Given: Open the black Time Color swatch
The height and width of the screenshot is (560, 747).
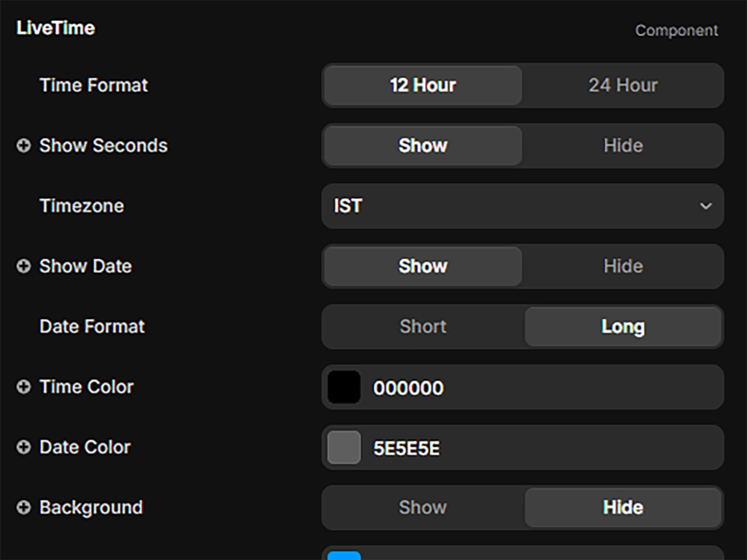Looking at the screenshot, I should click(344, 387).
